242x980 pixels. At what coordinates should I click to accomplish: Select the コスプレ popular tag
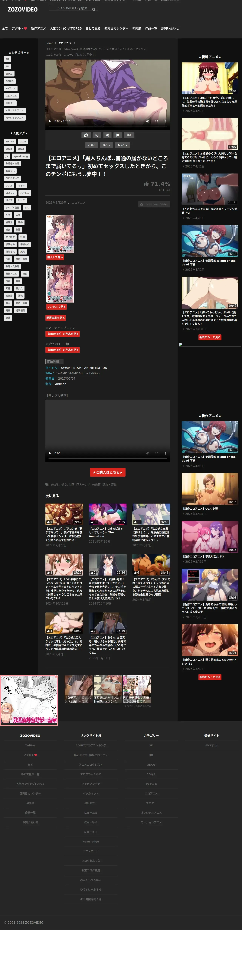tap(10, 193)
